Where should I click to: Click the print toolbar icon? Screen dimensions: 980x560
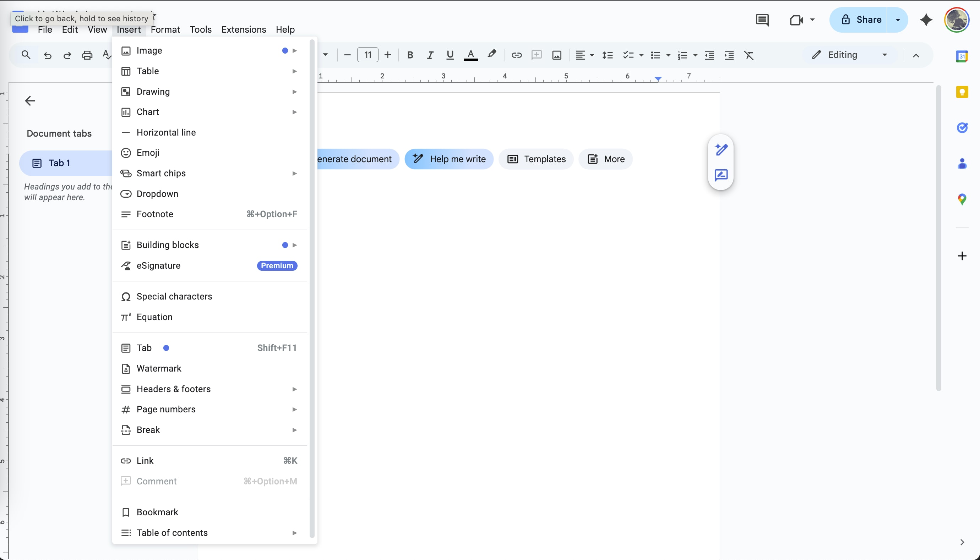click(87, 55)
